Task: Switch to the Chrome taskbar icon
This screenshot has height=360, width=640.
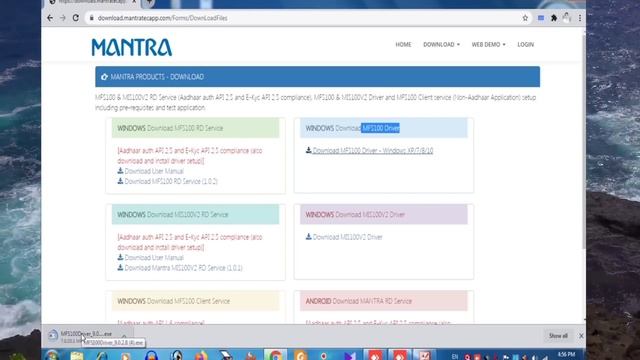Action: 275,355
